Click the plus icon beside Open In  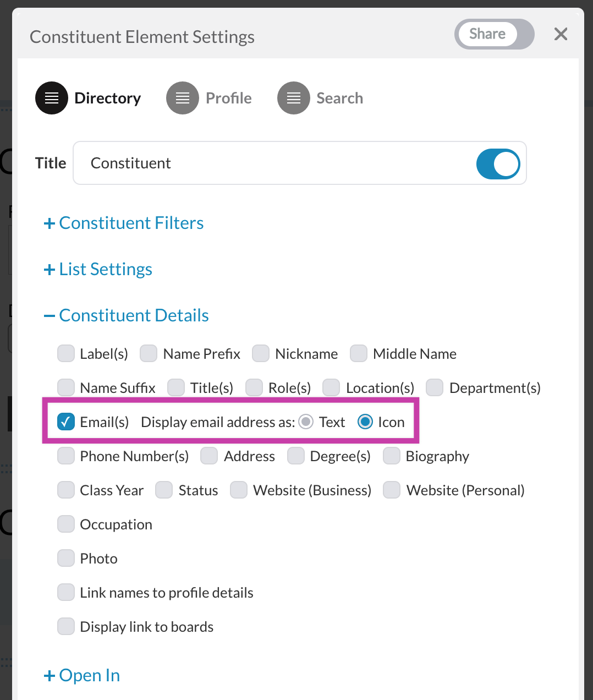coord(50,676)
